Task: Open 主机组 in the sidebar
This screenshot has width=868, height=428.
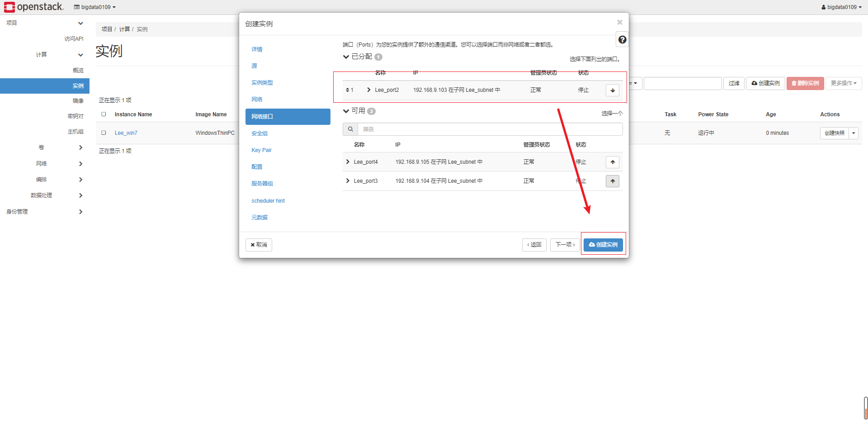Action: pos(75,132)
